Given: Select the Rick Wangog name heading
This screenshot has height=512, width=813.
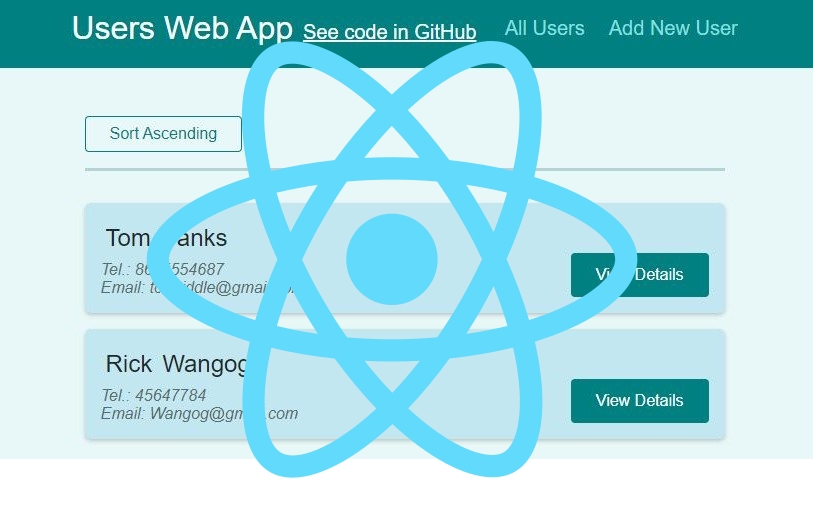Looking at the screenshot, I should pos(175,364).
